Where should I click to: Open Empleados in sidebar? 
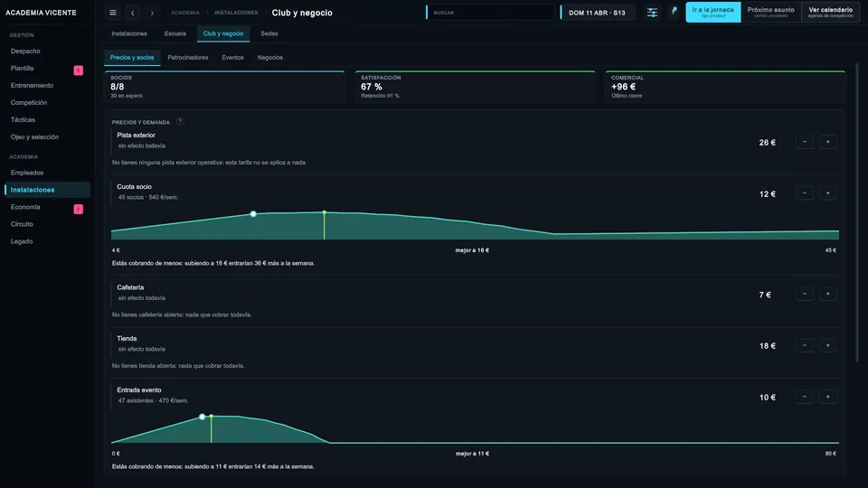pos(47,173)
